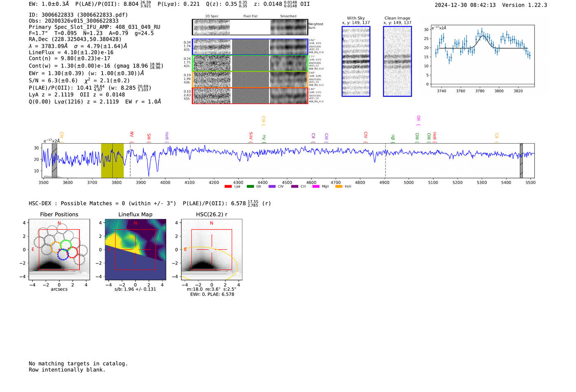Click the ID 3006622833 text line
576x392 pixels.
point(78,15)
